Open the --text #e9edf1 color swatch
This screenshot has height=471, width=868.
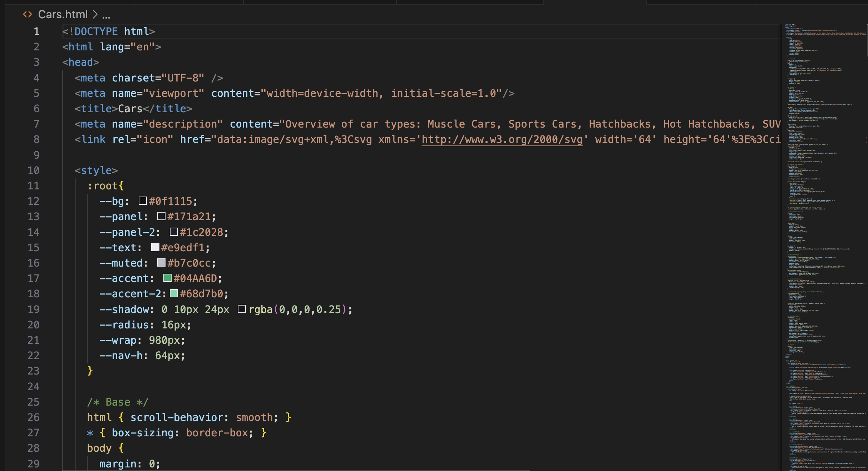pyautogui.click(x=155, y=247)
